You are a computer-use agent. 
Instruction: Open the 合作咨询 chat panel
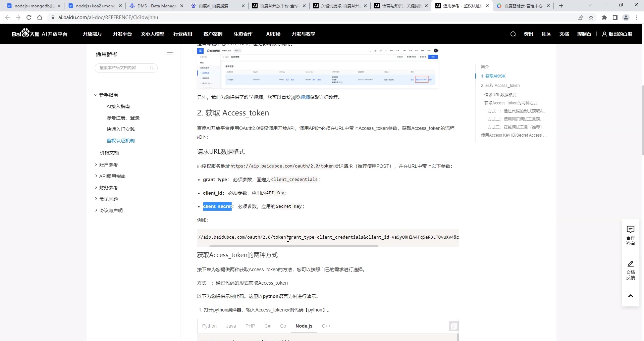point(631,235)
